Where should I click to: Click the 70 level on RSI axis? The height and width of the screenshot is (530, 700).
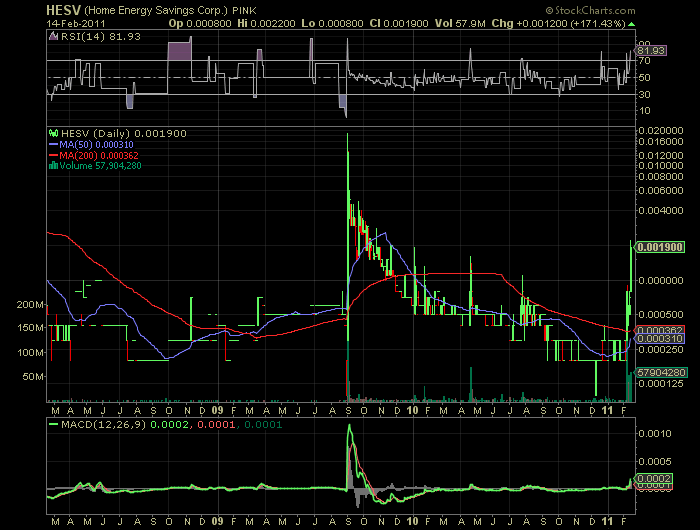click(644, 61)
